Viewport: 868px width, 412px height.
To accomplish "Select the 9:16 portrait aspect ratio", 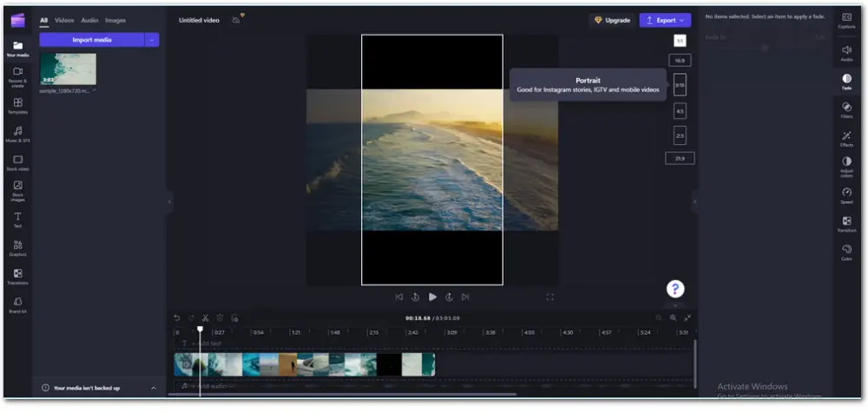I will 680,85.
